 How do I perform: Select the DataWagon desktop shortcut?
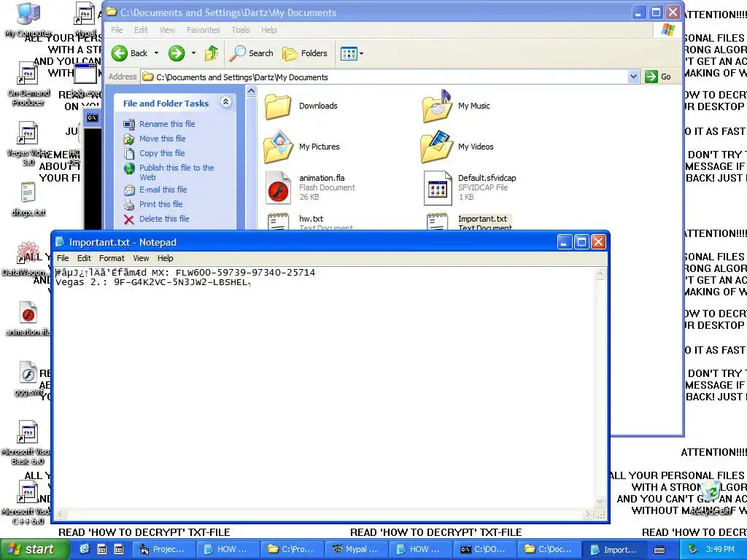tap(27, 259)
